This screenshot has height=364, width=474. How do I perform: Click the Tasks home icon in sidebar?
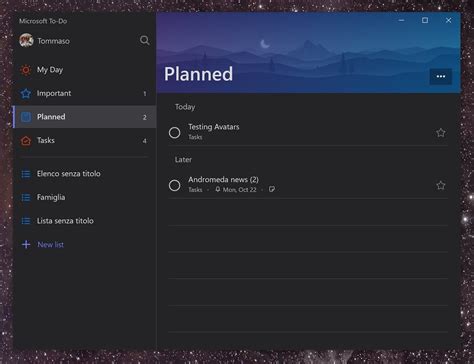26,141
